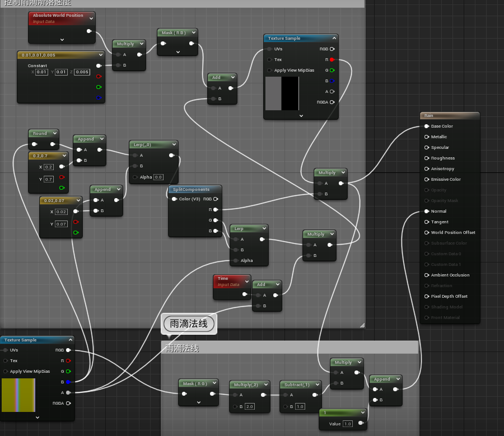Select the Add node title near Time node
This screenshot has height=436, width=504.
(x=261, y=284)
